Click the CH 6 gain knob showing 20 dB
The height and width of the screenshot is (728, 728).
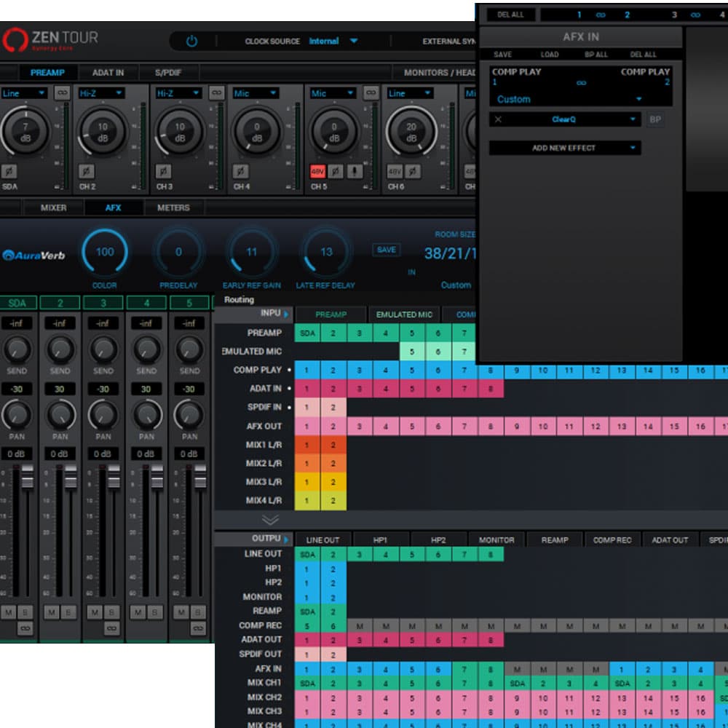(x=411, y=132)
